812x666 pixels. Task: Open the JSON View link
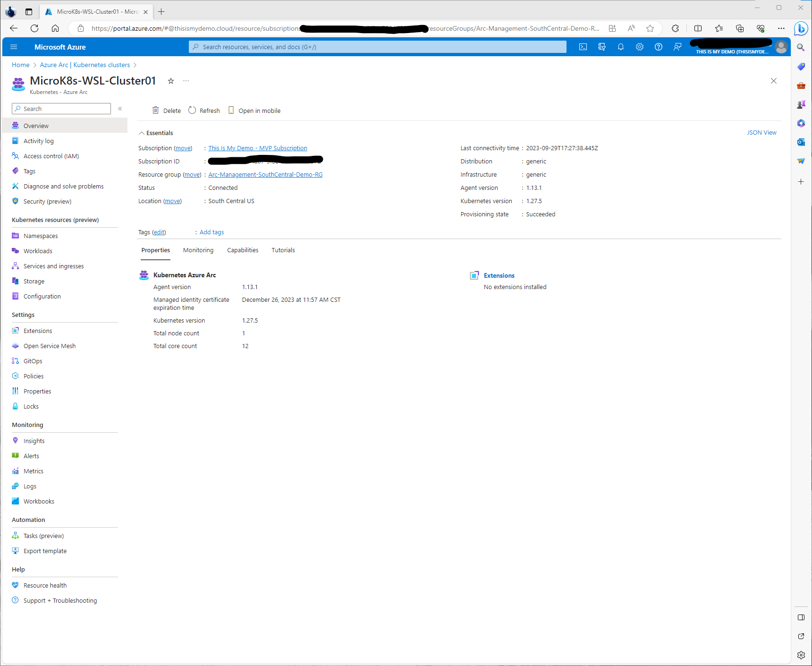pos(761,133)
